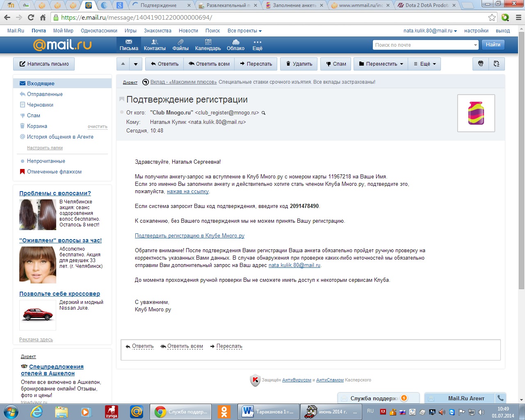Open the Контакты section

coord(155,45)
